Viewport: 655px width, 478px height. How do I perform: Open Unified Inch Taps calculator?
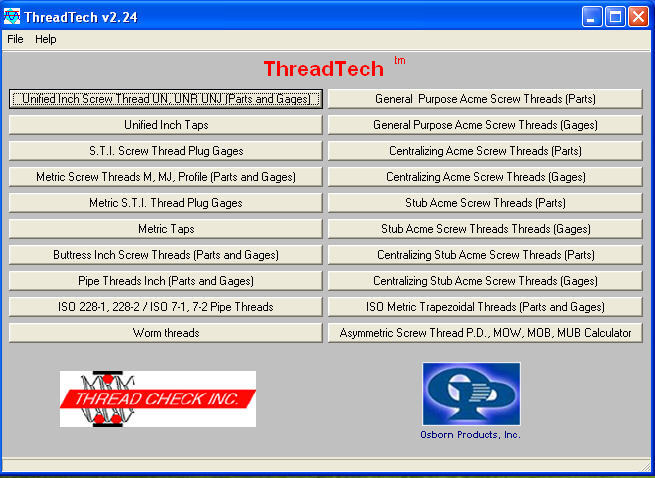[x=166, y=125]
